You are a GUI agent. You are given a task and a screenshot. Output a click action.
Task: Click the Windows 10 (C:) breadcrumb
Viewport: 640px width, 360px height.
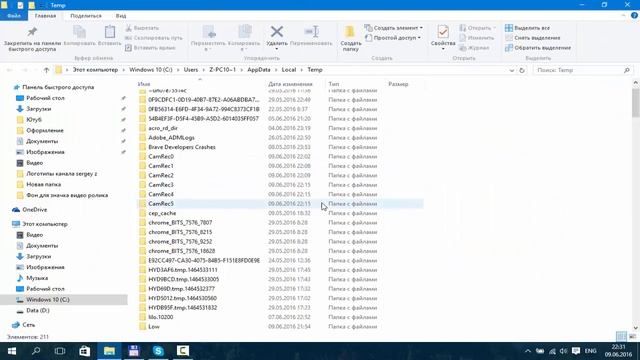point(151,70)
